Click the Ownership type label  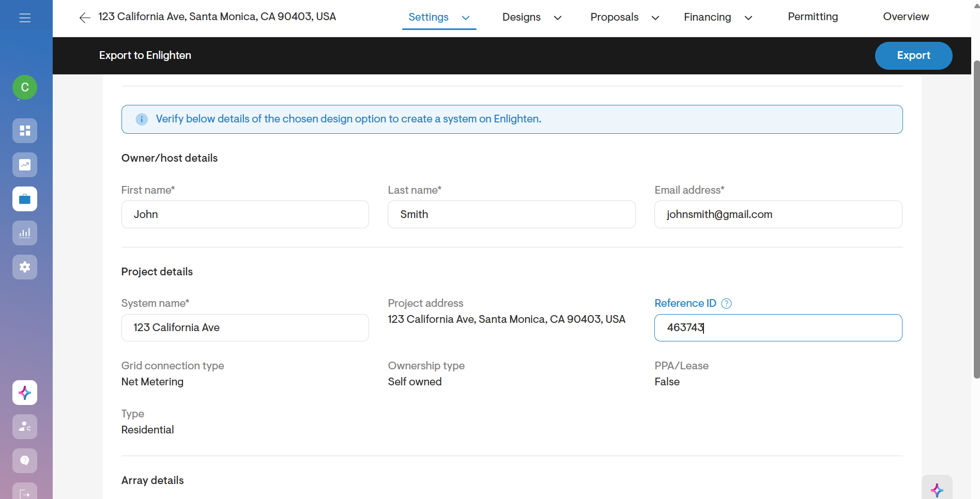pyautogui.click(x=426, y=366)
